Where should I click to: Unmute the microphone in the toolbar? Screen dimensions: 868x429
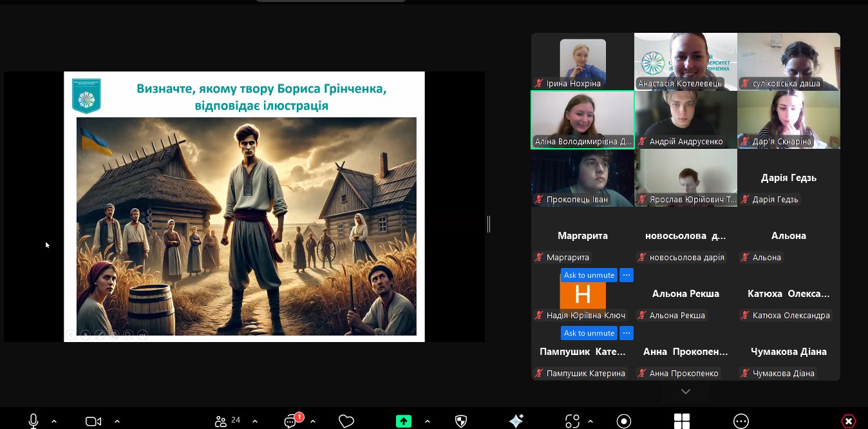click(33, 421)
